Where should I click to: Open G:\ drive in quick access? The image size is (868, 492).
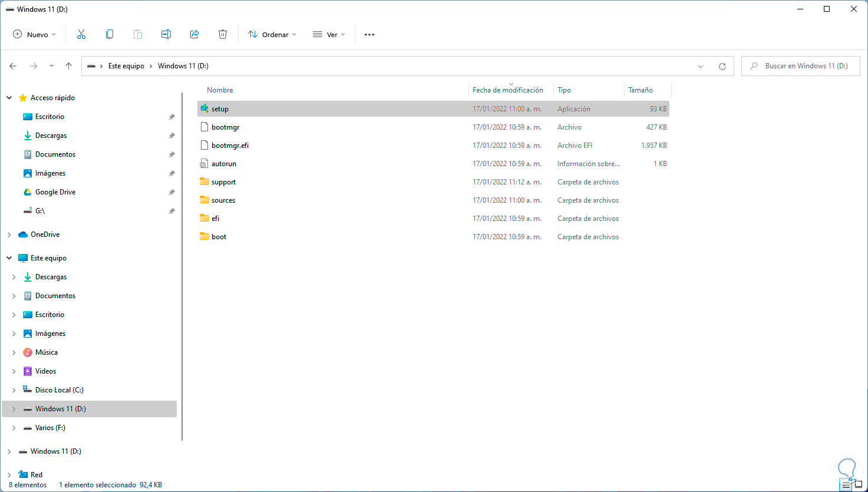pyautogui.click(x=40, y=211)
